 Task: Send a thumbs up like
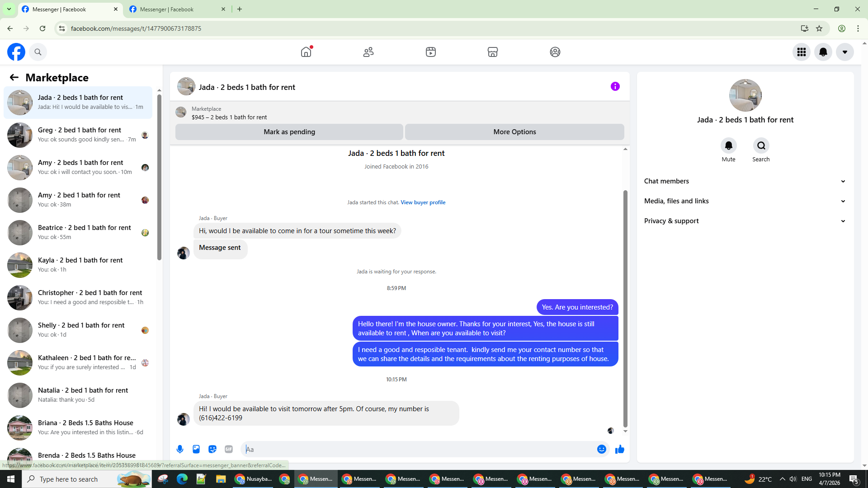620,449
